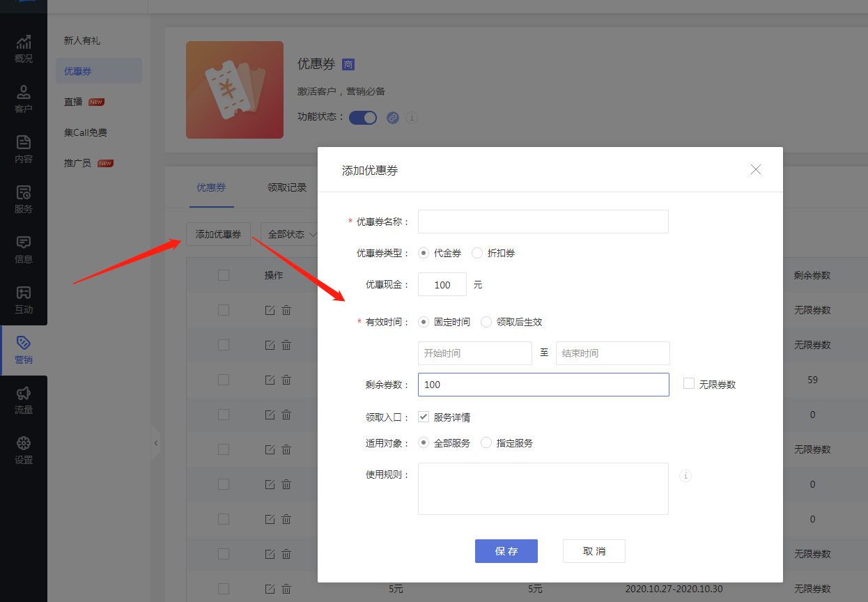Click the 剩余券数 quantity input field

(x=543, y=385)
